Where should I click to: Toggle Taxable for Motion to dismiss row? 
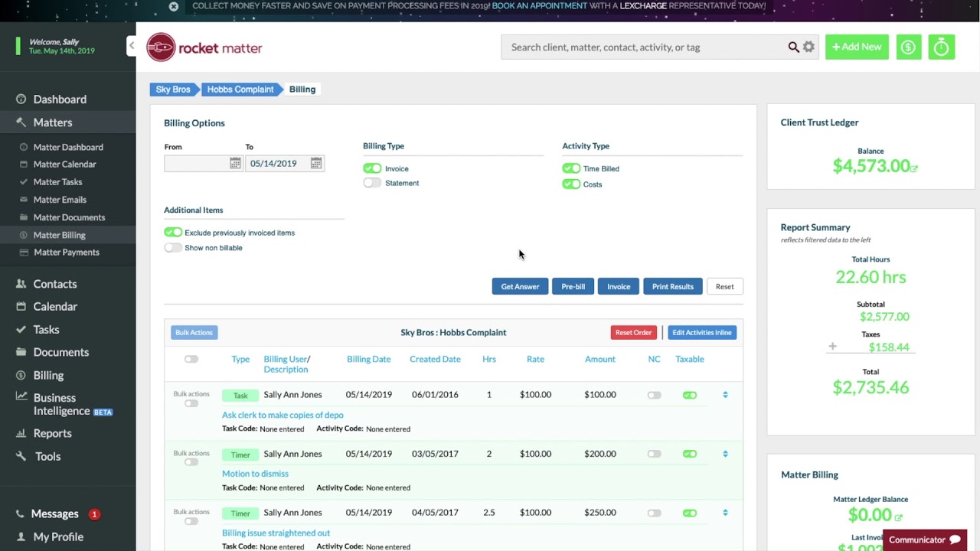[690, 454]
